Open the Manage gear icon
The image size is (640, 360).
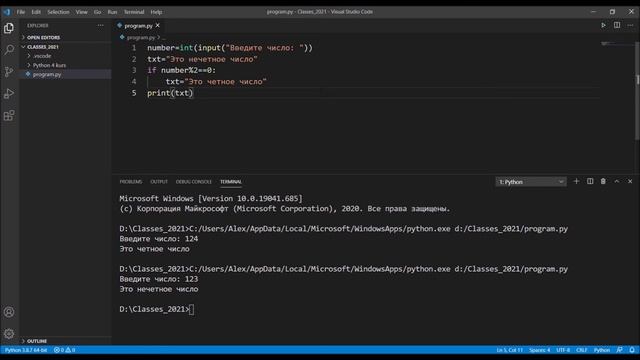9,334
